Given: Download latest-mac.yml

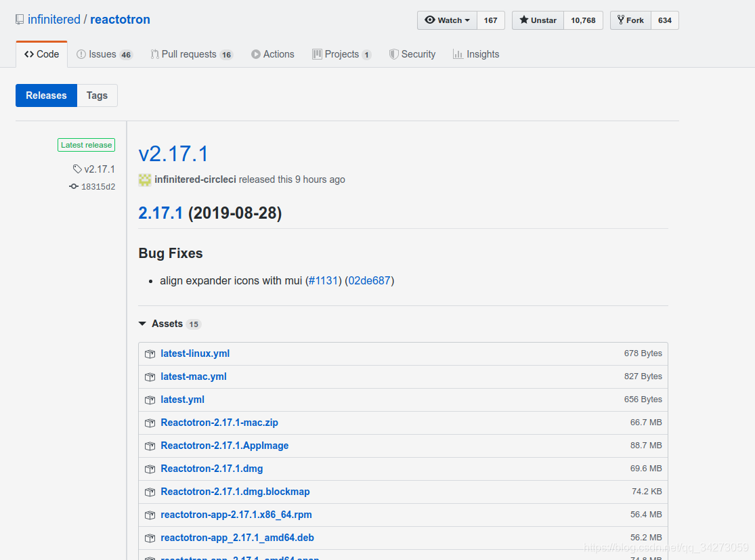Looking at the screenshot, I should point(194,376).
